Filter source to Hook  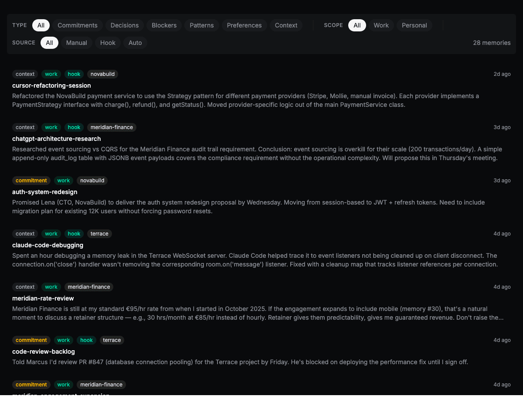click(x=108, y=43)
